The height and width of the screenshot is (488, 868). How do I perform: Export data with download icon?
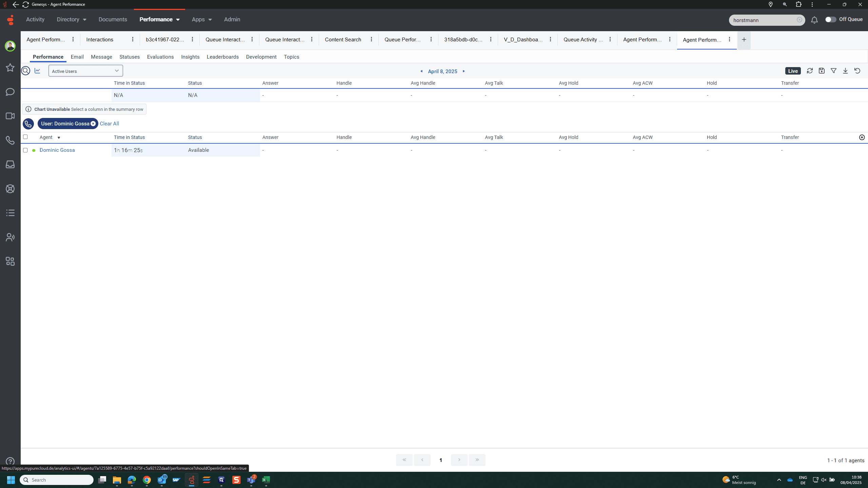[845, 71]
